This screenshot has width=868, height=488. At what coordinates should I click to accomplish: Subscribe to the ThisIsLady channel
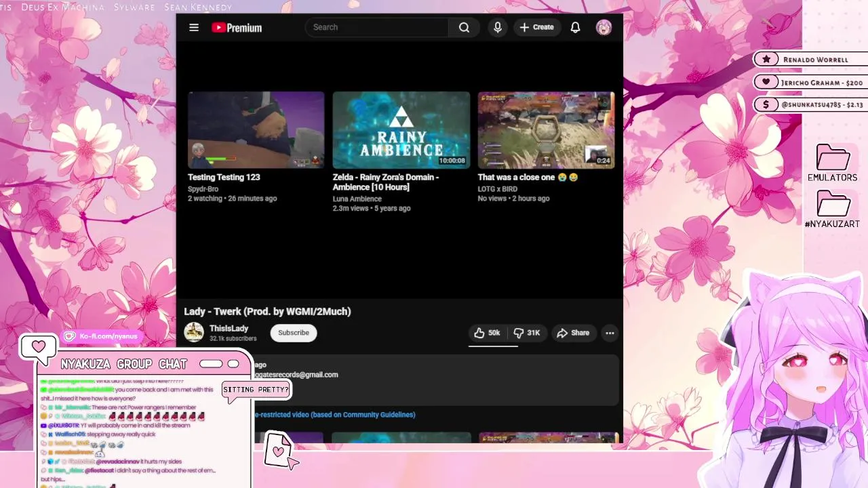294,333
